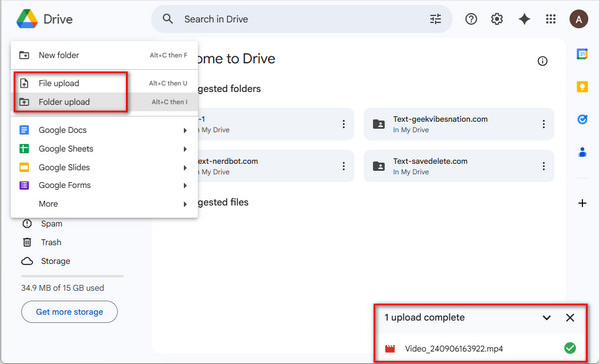The image size is (599, 364).
Task: Click the search magnifier icon
Action: coord(168,19)
